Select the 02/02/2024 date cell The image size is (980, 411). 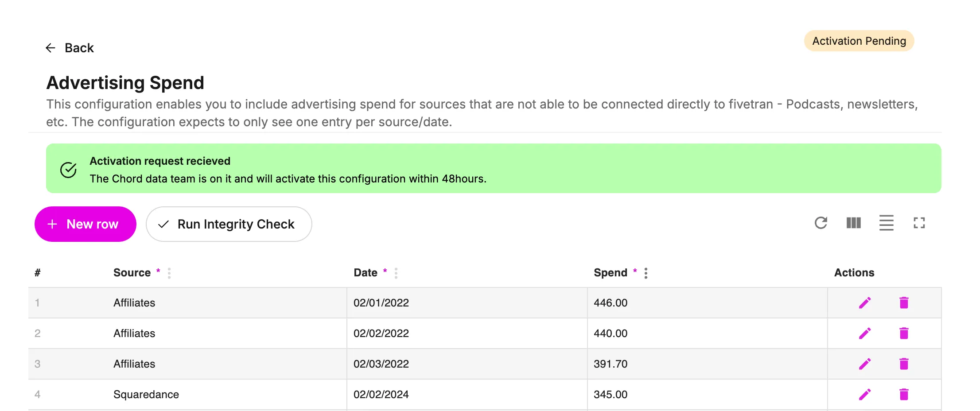point(467,395)
